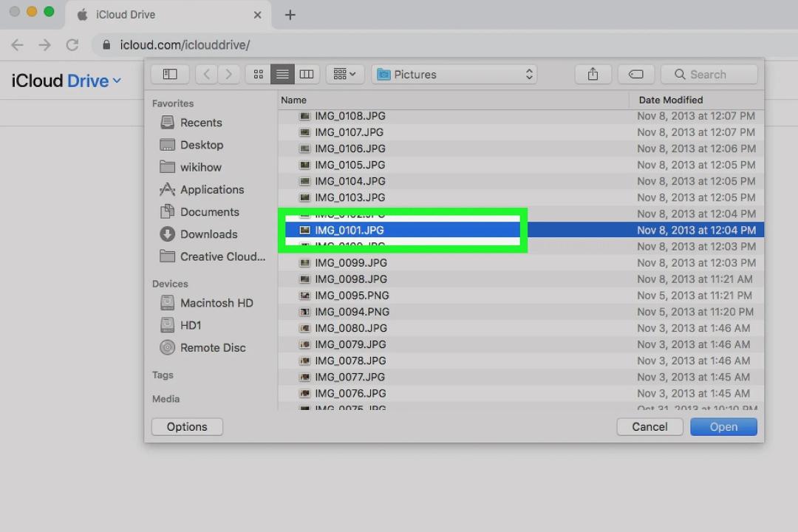
Task: Click IMG_0095.PNG thumbnail icon
Action: tap(305, 296)
